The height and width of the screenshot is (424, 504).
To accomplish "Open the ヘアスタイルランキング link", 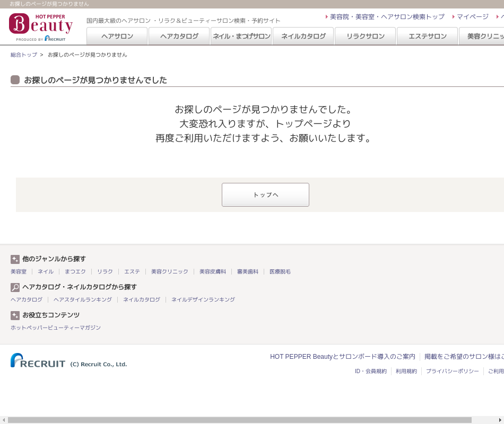I will point(83,299).
